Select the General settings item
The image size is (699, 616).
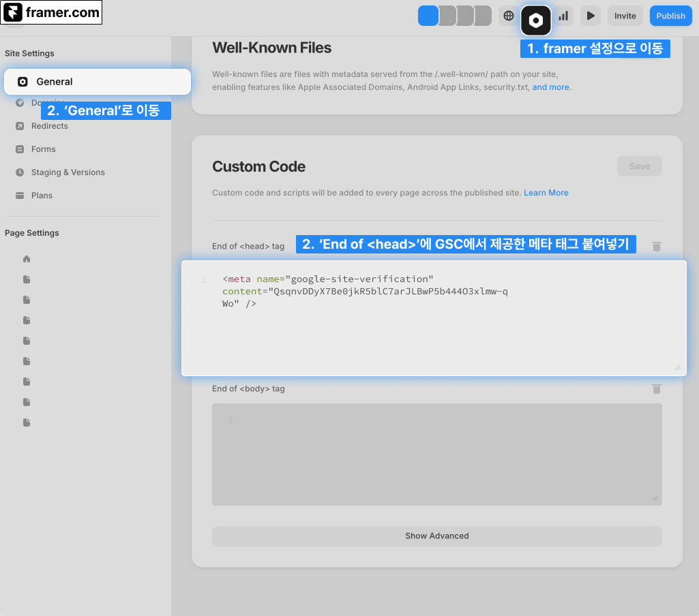(98, 82)
